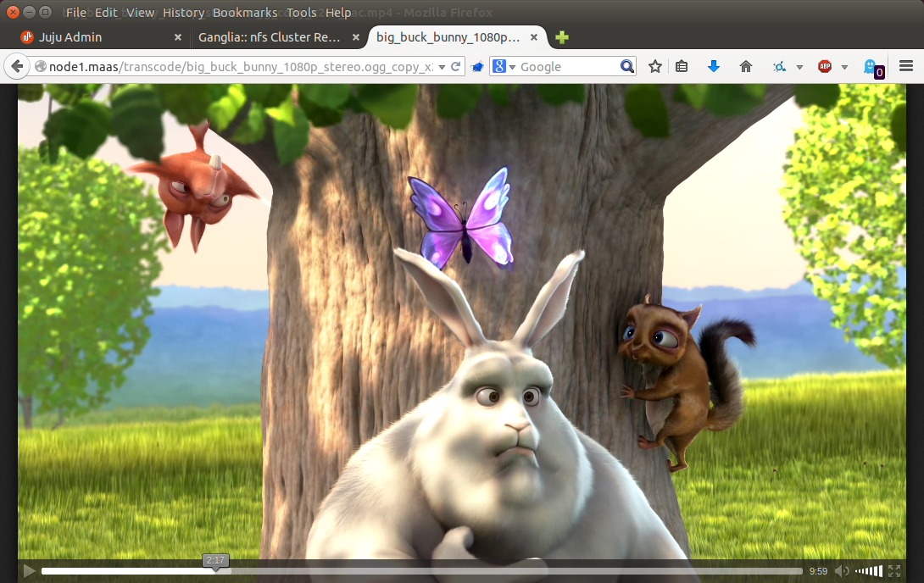Viewport: 924px width, 583px height.
Task: Click the 2:17 playhead marker
Action: coord(215,561)
